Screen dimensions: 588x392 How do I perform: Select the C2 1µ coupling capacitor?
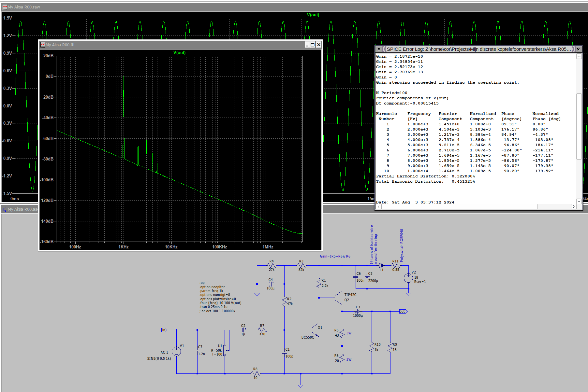coord(243,330)
